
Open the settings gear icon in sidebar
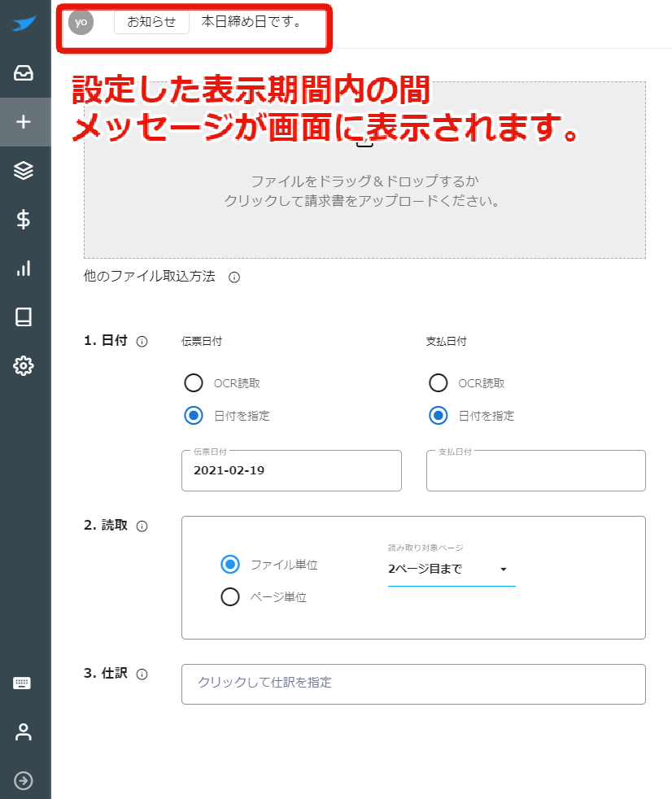24,366
